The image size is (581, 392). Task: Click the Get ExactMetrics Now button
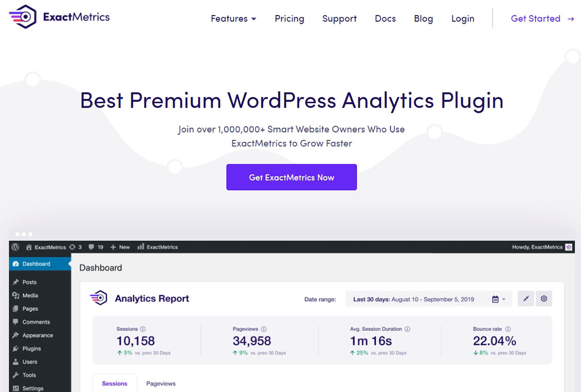(x=291, y=177)
